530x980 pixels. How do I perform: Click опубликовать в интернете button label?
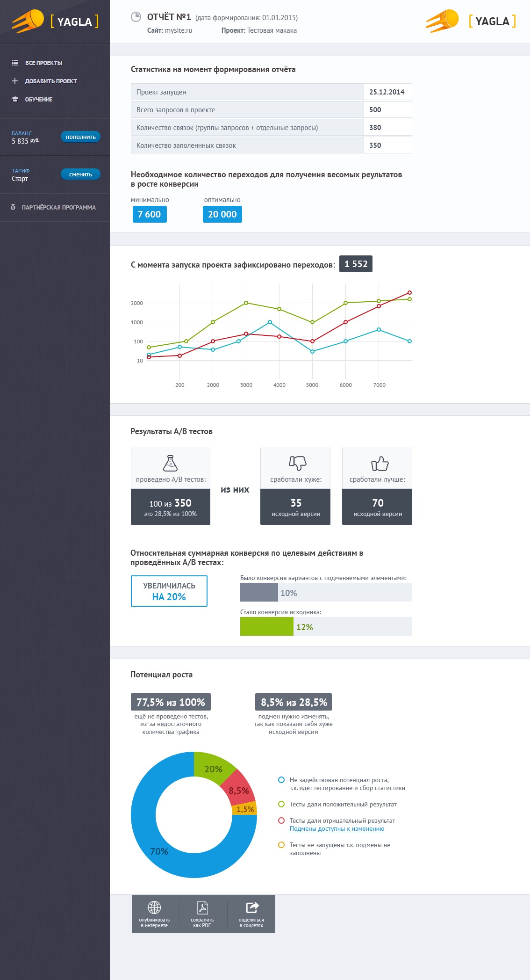click(154, 922)
